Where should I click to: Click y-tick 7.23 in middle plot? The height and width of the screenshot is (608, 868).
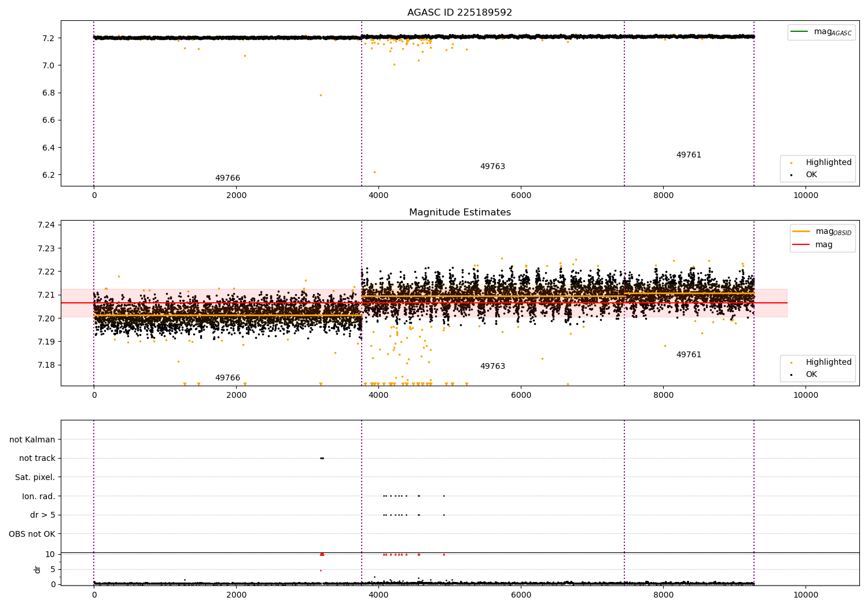[x=46, y=248]
